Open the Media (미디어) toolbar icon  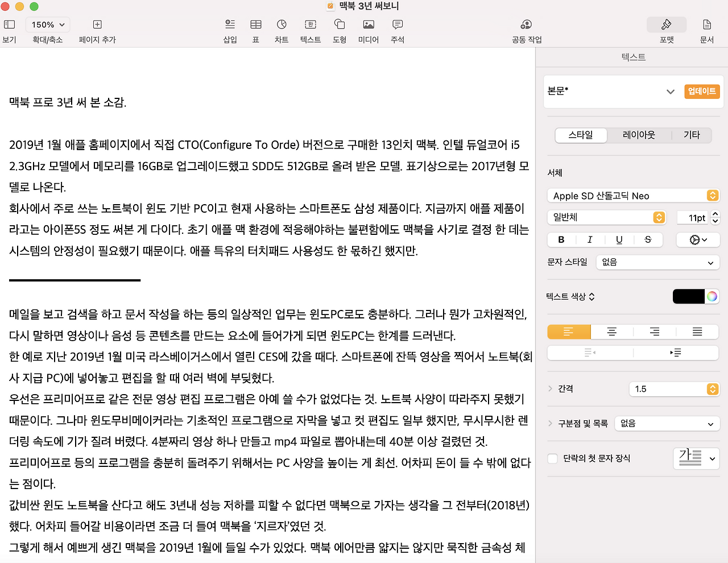[x=369, y=24]
